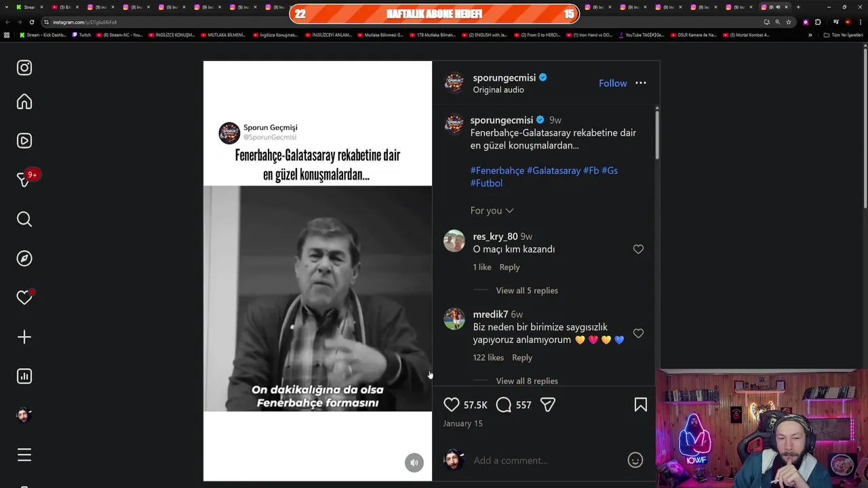This screenshot has height=488, width=868.
Task: Open Instagram home from sidebar house icon
Action: click(x=24, y=102)
